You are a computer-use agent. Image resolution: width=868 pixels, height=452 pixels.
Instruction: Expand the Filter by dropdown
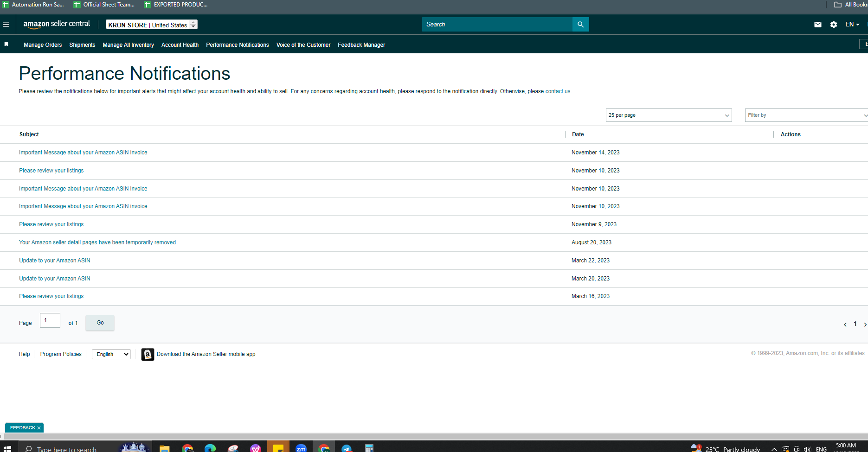[x=806, y=115]
